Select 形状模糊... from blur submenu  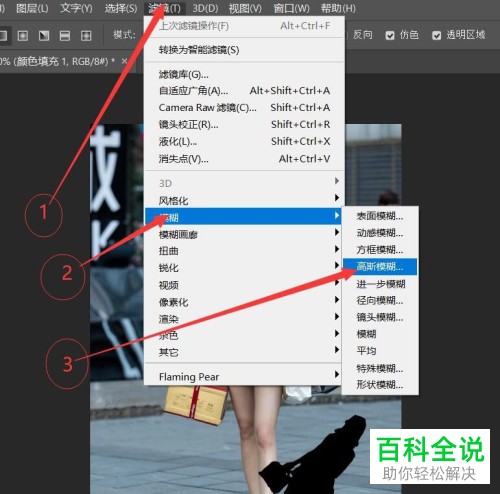(x=380, y=385)
